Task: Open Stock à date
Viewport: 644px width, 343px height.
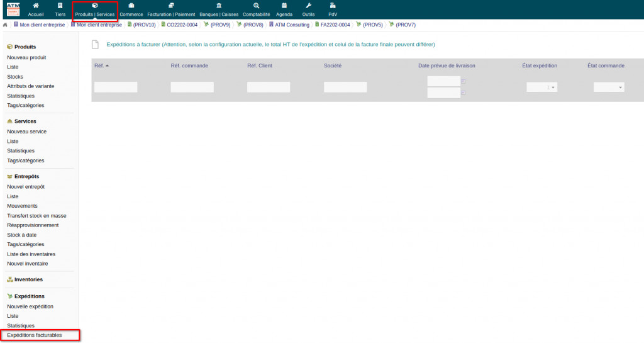Action: point(22,235)
